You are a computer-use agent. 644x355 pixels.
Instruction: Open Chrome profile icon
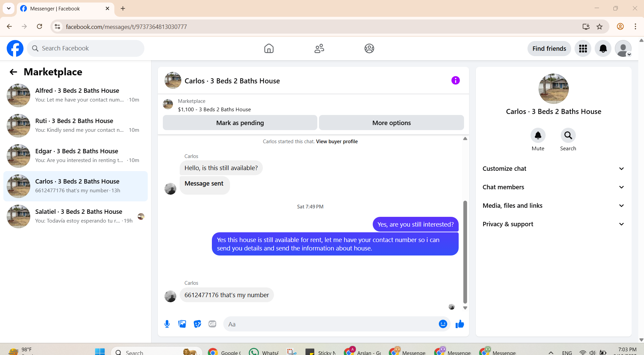(x=620, y=27)
